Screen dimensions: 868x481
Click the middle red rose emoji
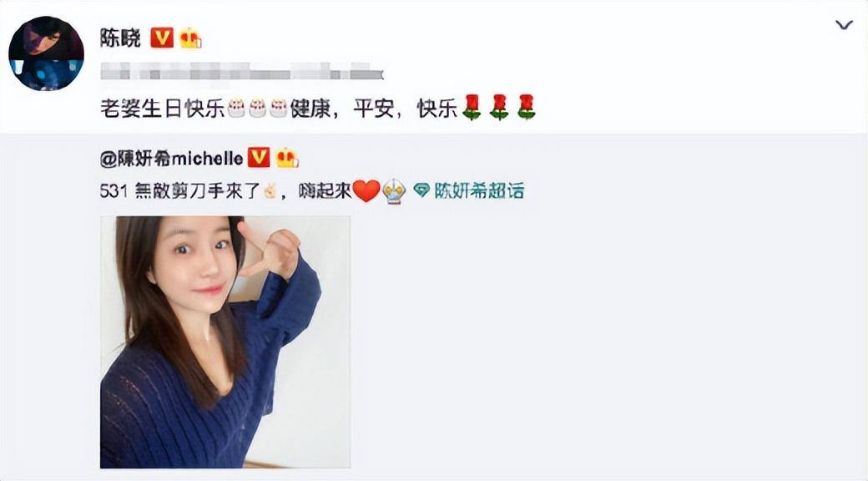[499, 107]
